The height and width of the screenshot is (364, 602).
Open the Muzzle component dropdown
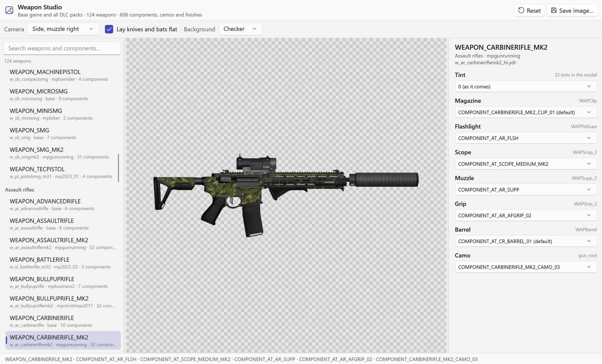click(x=526, y=189)
